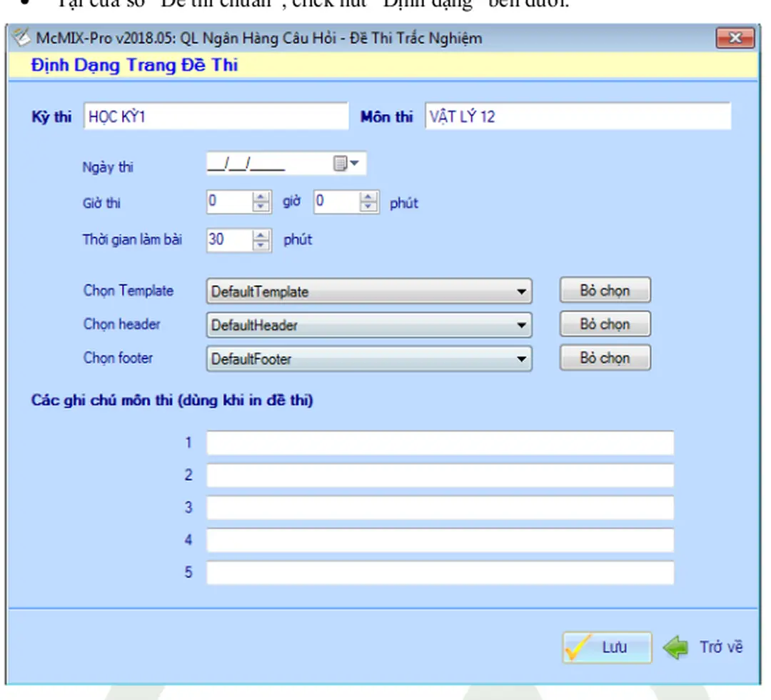The width and height of the screenshot is (771, 700).
Task: Click the Giờ thi hour stepper arrows
Action: tap(261, 203)
